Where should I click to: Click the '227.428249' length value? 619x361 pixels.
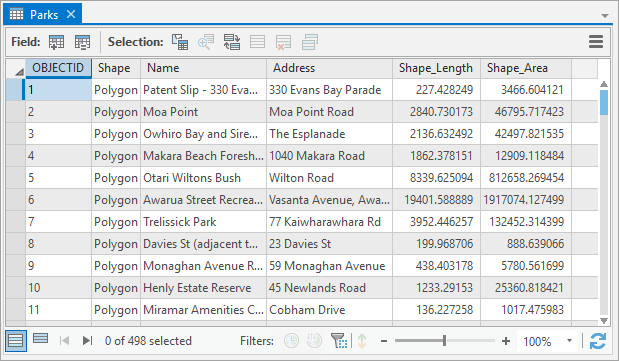[436, 90]
